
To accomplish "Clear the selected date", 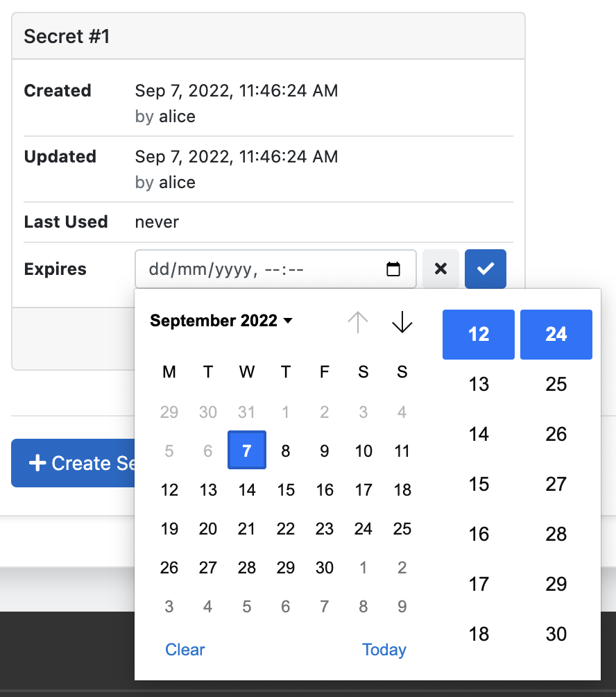I will pyautogui.click(x=185, y=650).
